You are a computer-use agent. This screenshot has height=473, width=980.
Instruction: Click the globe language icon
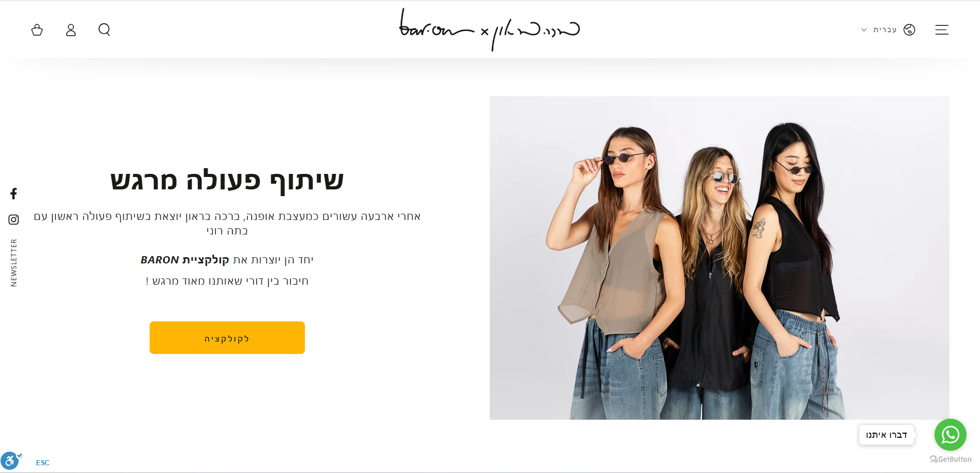pos(909,30)
